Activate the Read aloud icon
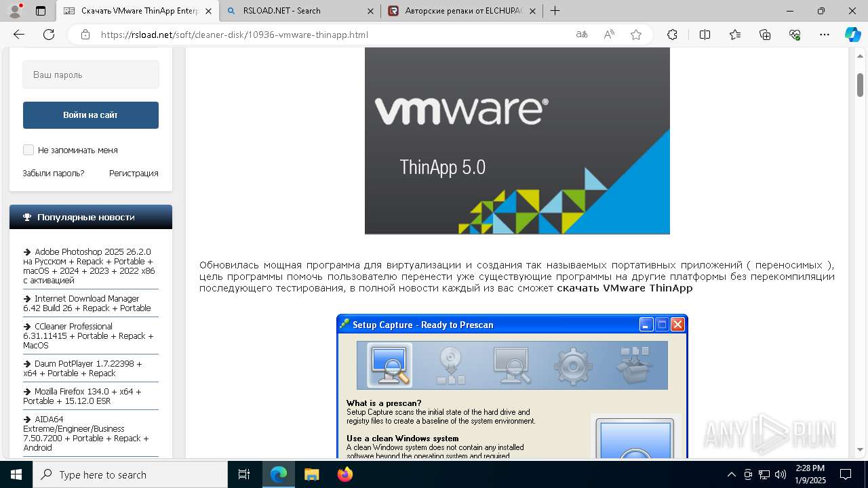The width and height of the screenshot is (868, 488). coord(609,35)
